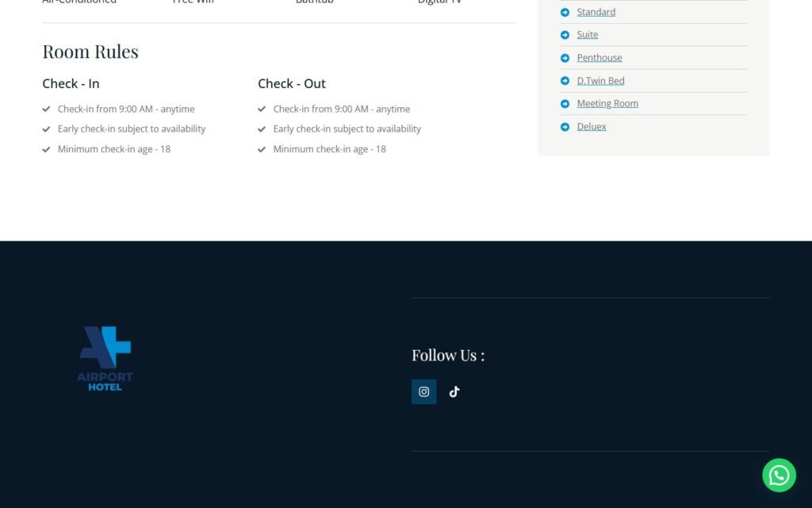Click the Check - Out heading

tap(292, 83)
